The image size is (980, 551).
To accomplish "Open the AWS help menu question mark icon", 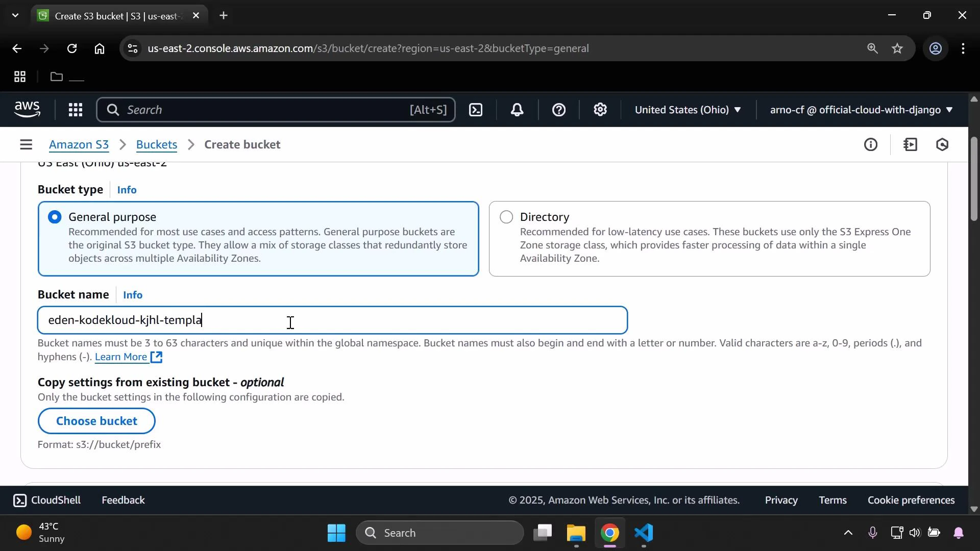I will coord(559,110).
